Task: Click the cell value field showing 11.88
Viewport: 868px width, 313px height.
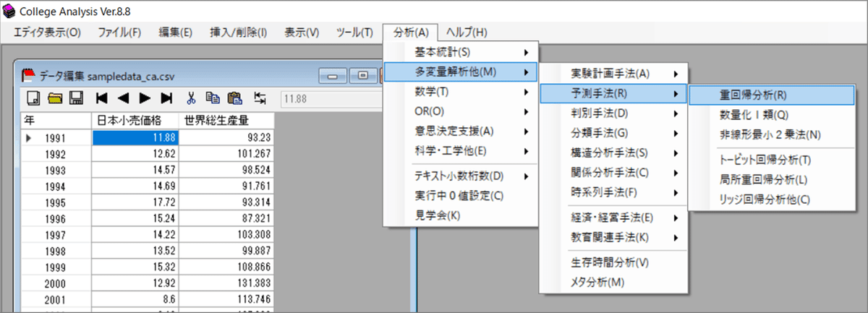Action: [x=331, y=99]
